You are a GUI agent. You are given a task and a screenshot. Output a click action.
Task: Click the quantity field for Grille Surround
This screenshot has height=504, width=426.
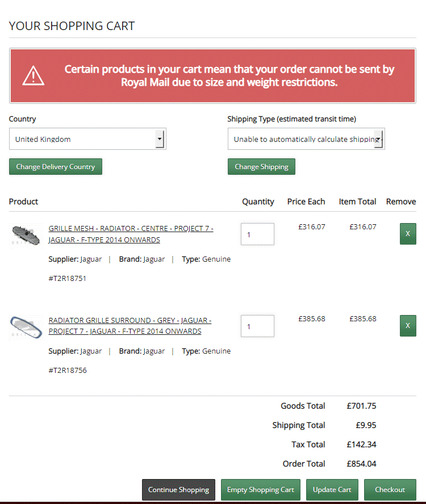pos(257,326)
